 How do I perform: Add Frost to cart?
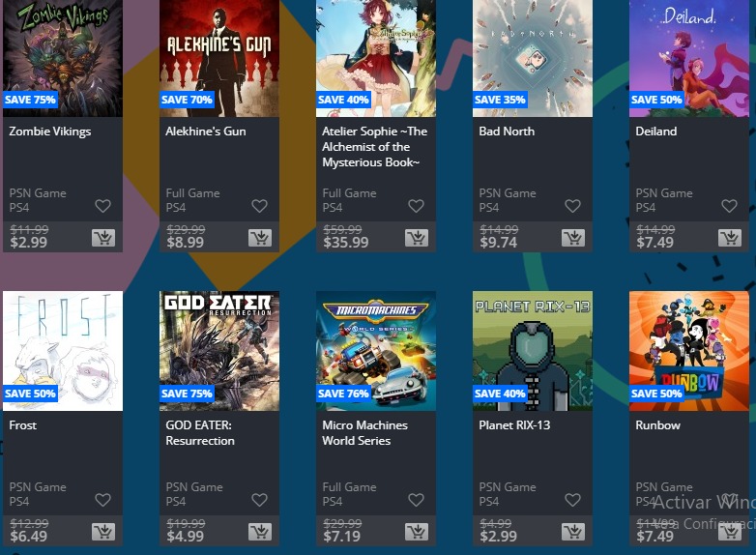[103, 532]
